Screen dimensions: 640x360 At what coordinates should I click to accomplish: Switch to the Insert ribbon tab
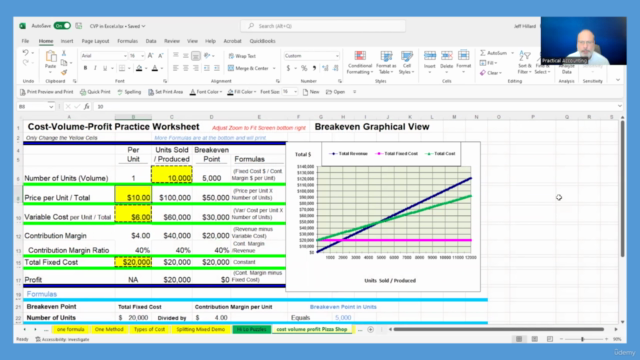(x=67, y=41)
